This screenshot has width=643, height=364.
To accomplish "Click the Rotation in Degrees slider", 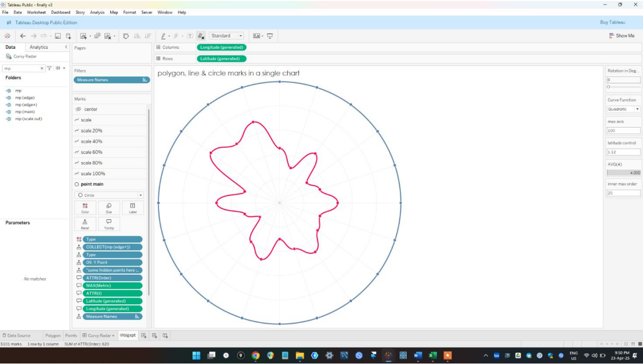I will pyautogui.click(x=624, y=87).
